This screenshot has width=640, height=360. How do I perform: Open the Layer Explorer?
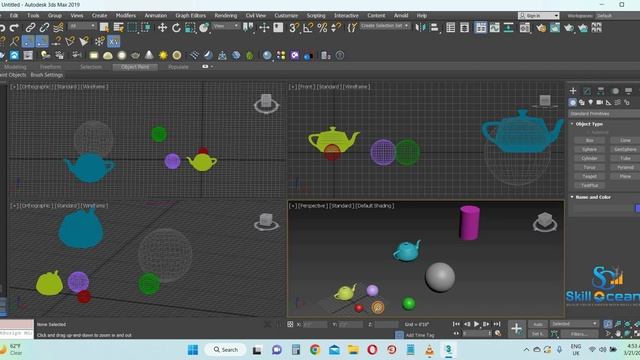(464, 28)
